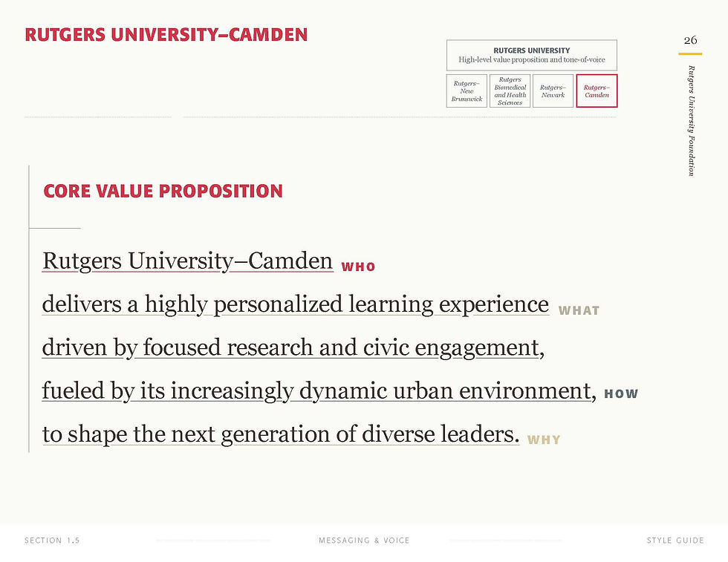Open the Rutgers–New Brunswick box

pyautogui.click(x=467, y=91)
